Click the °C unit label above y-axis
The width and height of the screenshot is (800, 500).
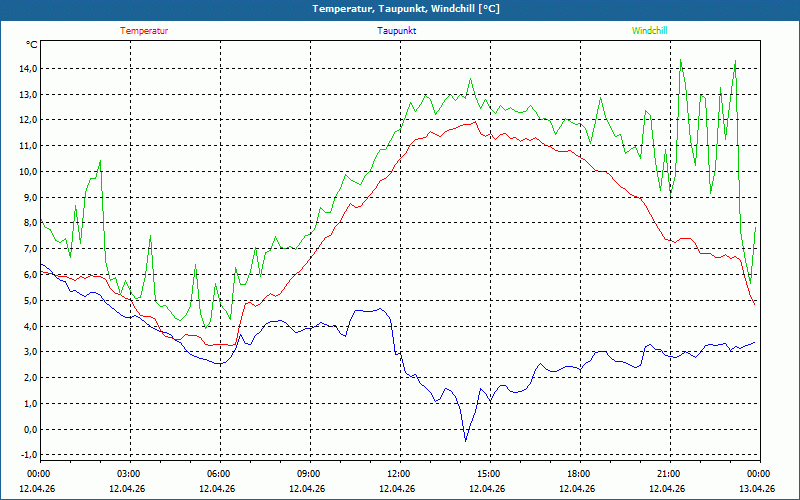tap(32, 45)
